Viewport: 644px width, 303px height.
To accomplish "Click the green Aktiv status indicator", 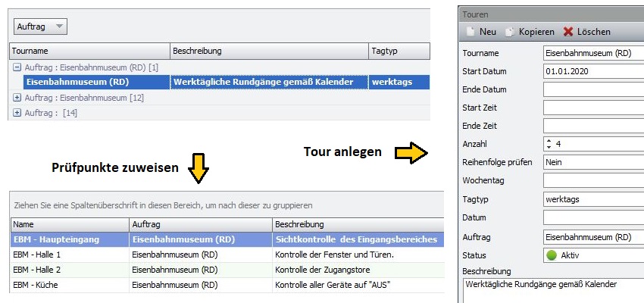I will pos(551,255).
